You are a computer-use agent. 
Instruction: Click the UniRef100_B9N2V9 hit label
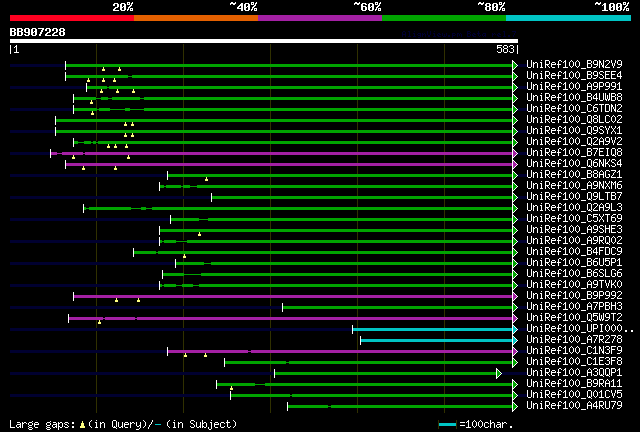point(574,65)
